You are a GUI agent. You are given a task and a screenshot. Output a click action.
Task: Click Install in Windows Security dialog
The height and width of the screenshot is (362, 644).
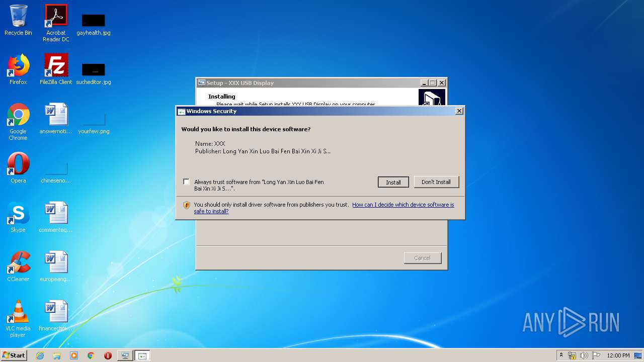[x=393, y=182]
